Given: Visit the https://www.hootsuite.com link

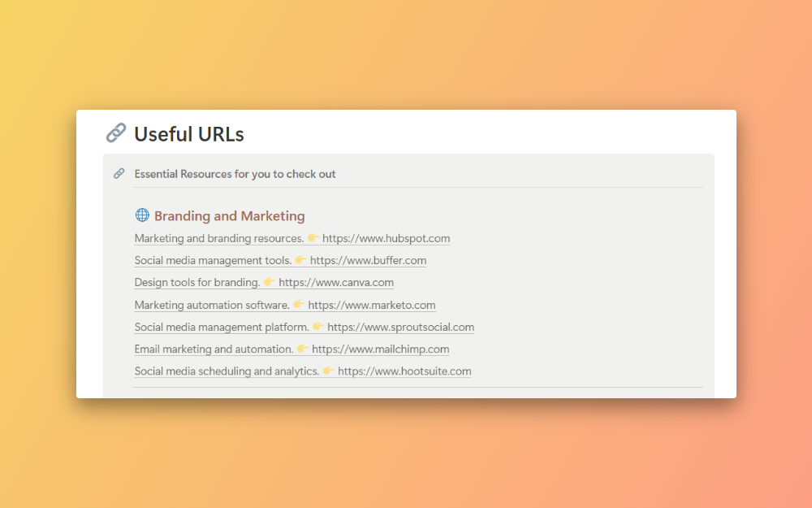Looking at the screenshot, I should [x=404, y=371].
